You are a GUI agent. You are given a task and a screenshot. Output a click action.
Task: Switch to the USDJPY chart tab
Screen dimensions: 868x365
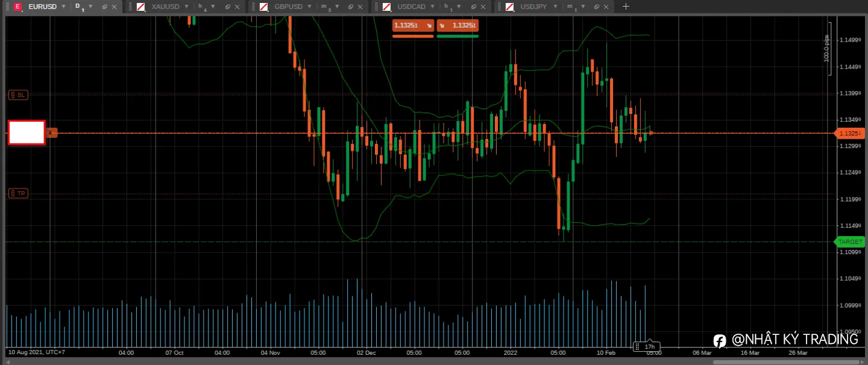(534, 7)
